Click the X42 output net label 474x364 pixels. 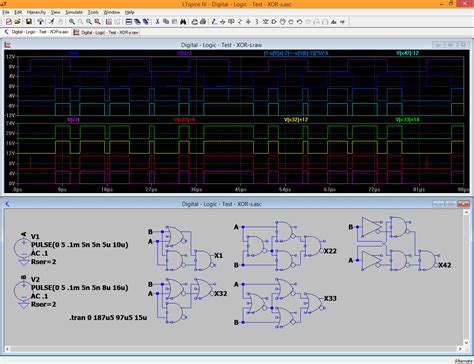pos(445,265)
